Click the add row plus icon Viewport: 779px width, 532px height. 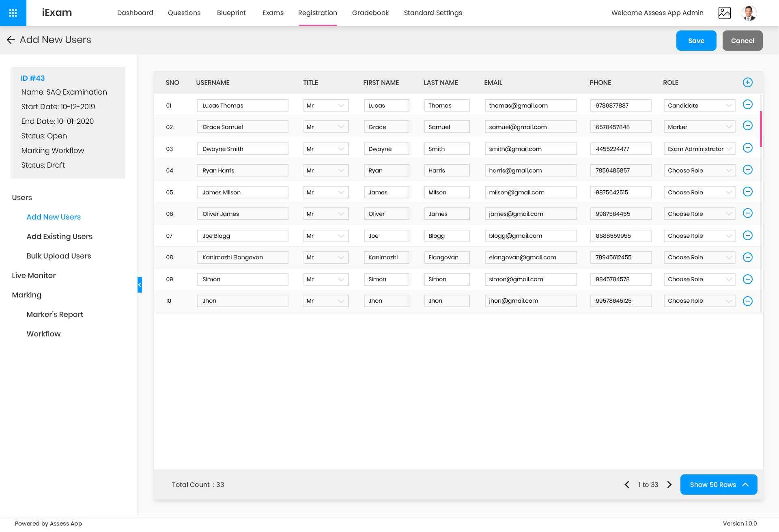click(x=747, y=82)
